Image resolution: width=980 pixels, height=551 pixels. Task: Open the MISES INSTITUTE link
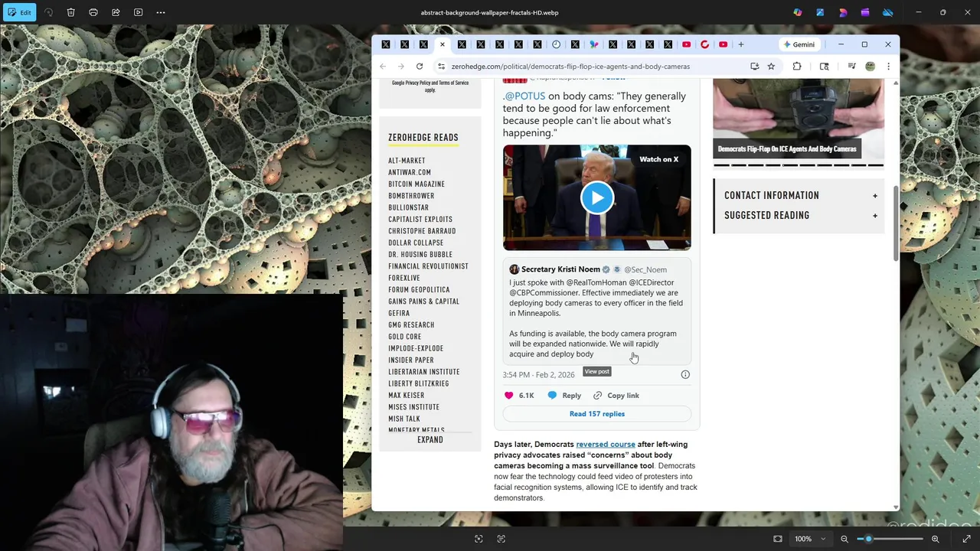(413, 407)
